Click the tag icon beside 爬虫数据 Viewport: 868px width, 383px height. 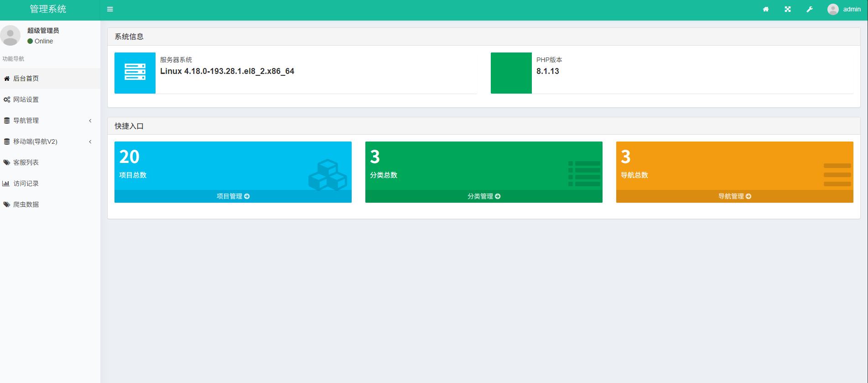click(7, 205)
